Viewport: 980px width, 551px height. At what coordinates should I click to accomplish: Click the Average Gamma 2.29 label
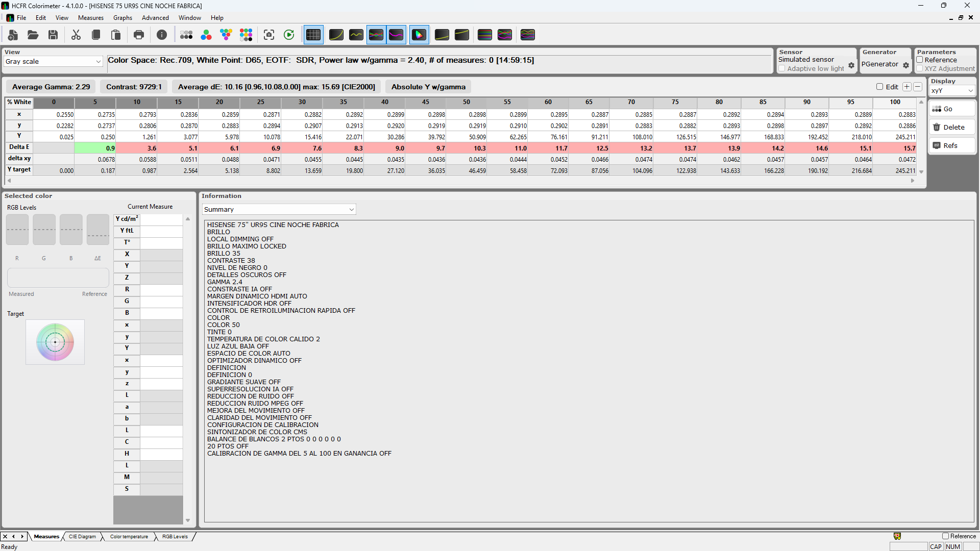pyautogui.click(x=51, y=87)
